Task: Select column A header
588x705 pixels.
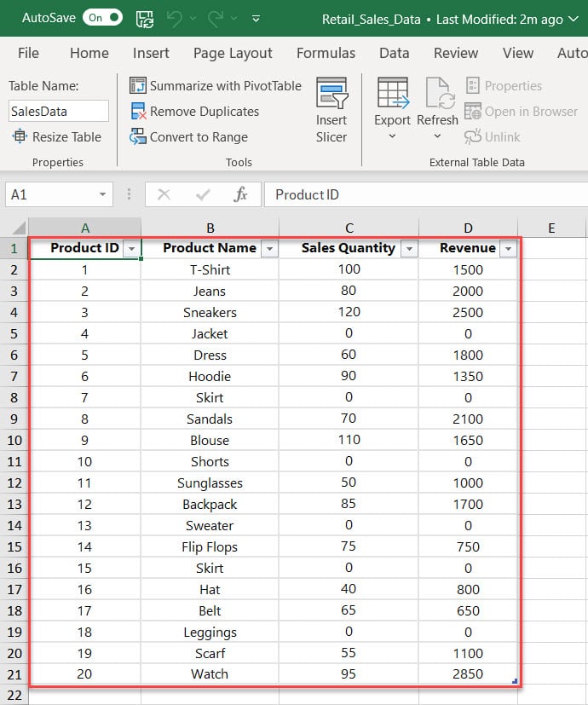Action: pyautogui.click(x=85, y=228)
